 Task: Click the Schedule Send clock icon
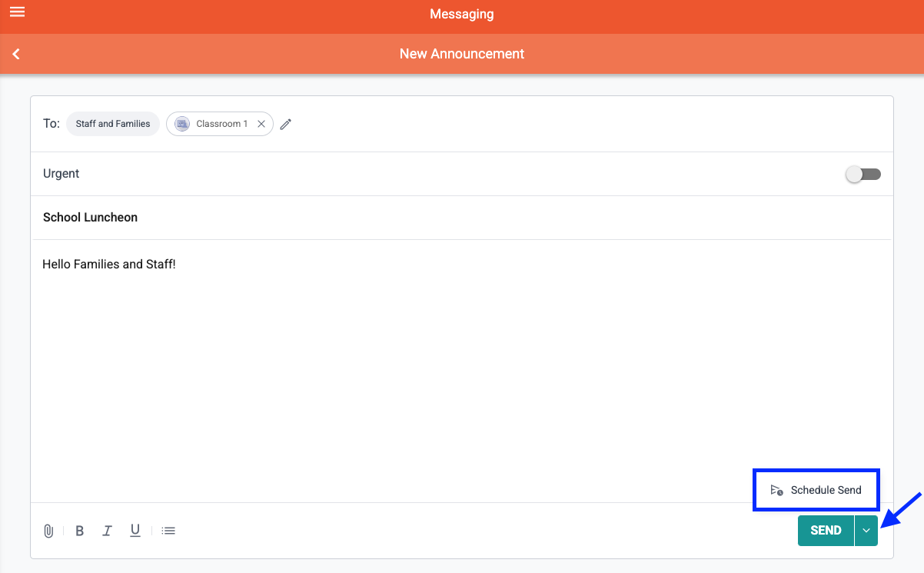pos(776,490)
